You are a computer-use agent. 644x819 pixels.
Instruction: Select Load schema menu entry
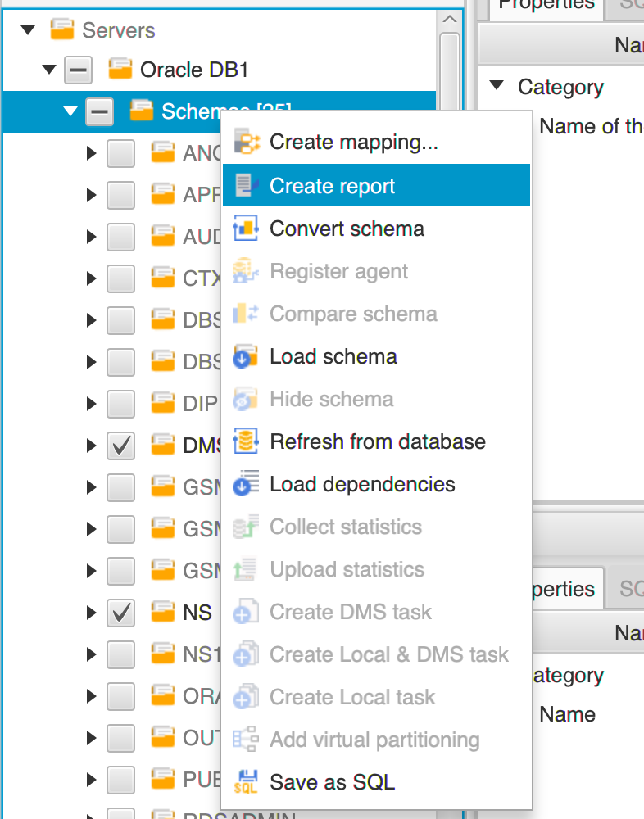[x=376, y=357]
